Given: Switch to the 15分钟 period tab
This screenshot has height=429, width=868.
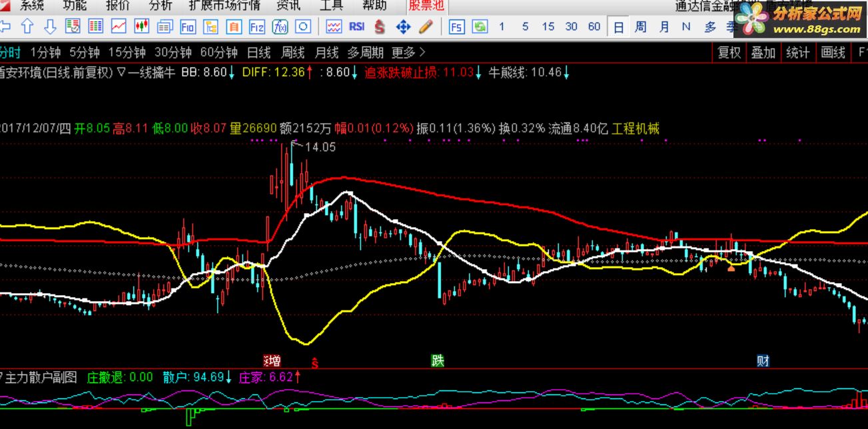Looking at the screenshot, I should point(127,53).
